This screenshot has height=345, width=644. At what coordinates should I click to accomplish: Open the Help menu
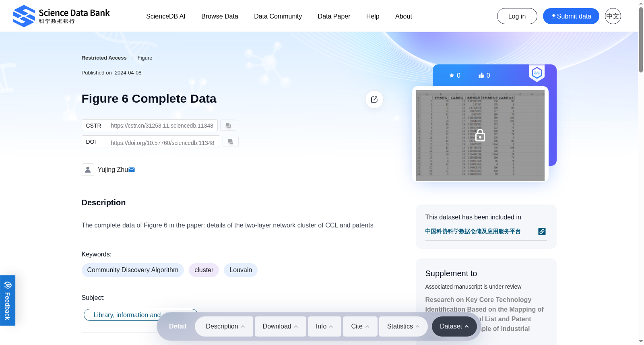(373, 16)
